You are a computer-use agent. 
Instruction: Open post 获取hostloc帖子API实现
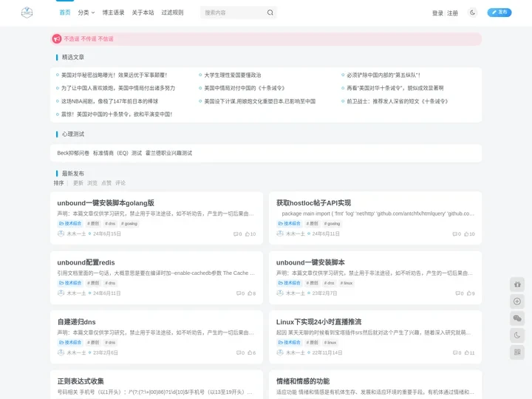(313, 203)
